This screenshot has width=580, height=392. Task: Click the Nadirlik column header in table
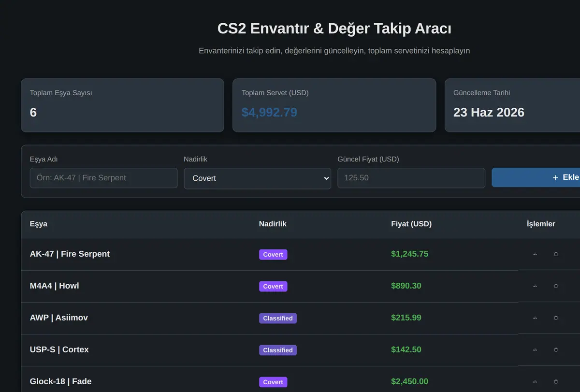coord(273,224)
